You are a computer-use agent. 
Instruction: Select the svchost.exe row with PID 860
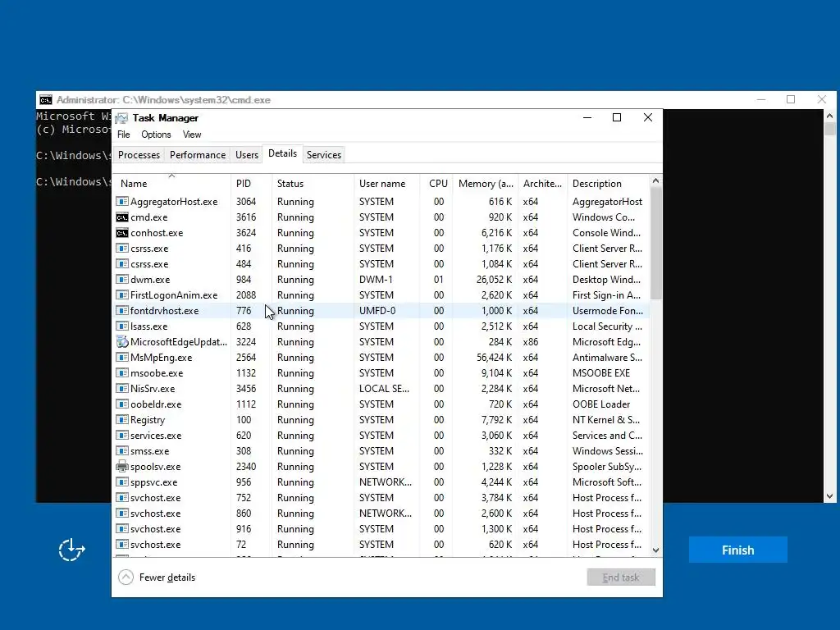381,513
